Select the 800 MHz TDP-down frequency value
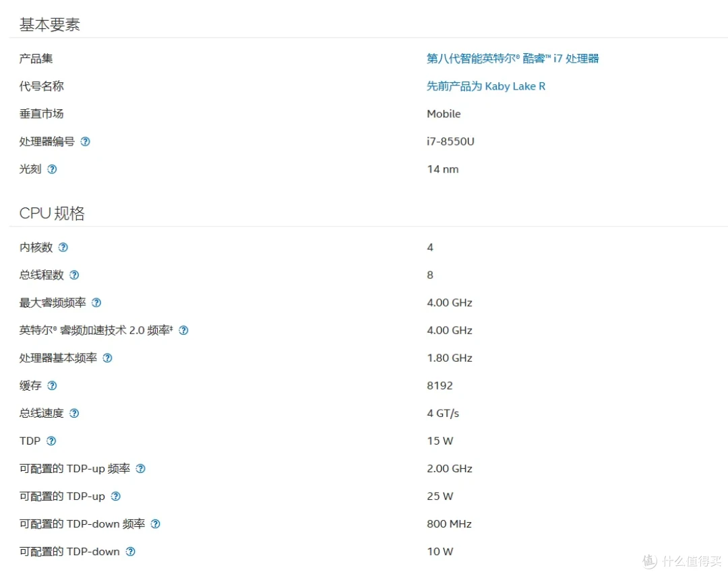This screenshot has height=576, width=728. [449, 524]
